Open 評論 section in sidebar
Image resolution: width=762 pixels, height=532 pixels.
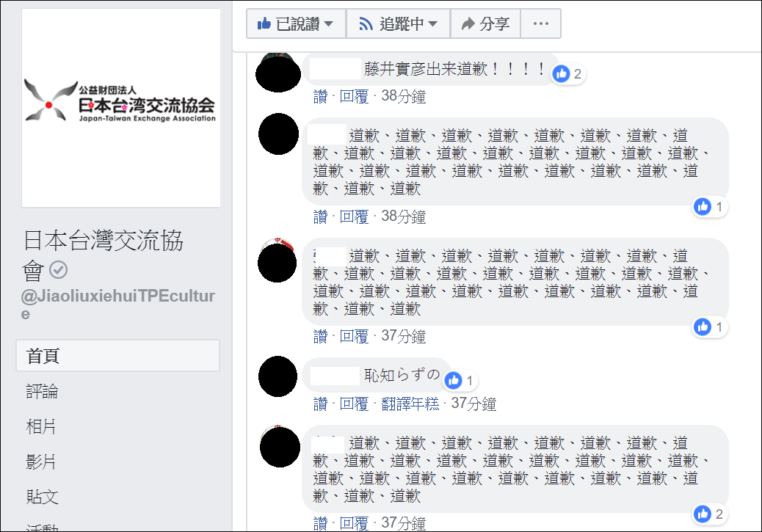pos(42,391)
